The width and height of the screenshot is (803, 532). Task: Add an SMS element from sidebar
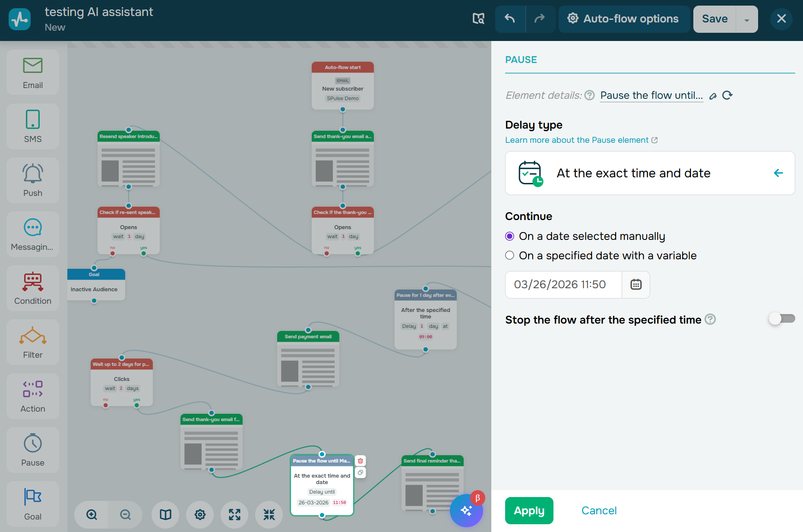[x=33, y=126]
